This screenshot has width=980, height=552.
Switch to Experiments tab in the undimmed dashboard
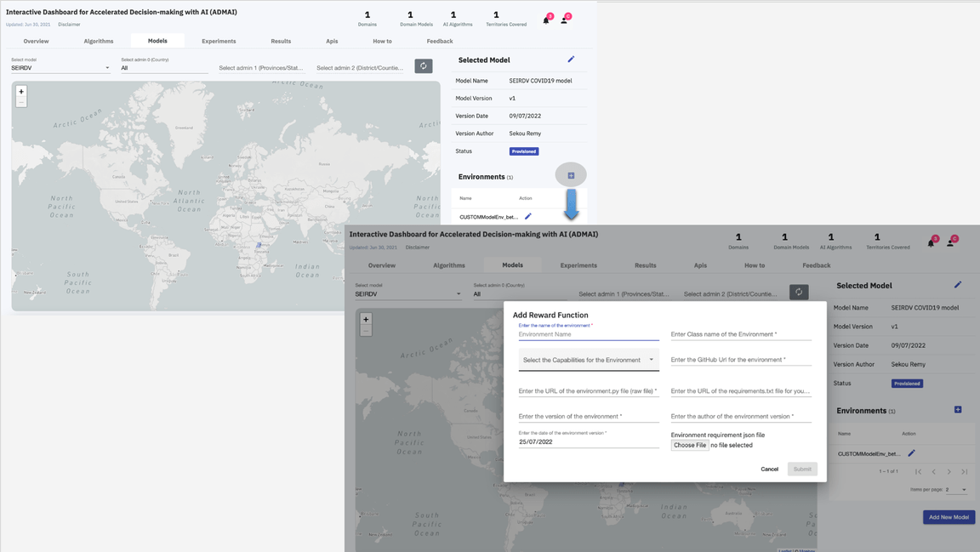pos(219,41)
